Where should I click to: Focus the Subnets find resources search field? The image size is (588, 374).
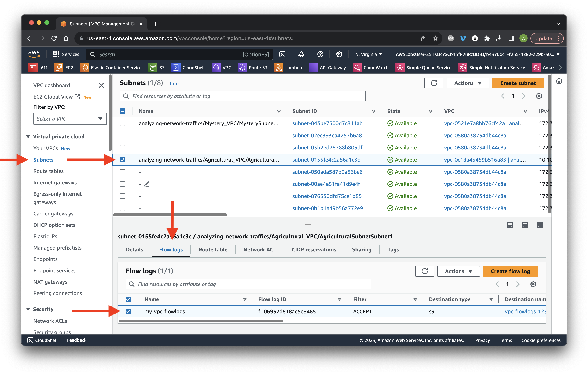(x=242, y=96)
